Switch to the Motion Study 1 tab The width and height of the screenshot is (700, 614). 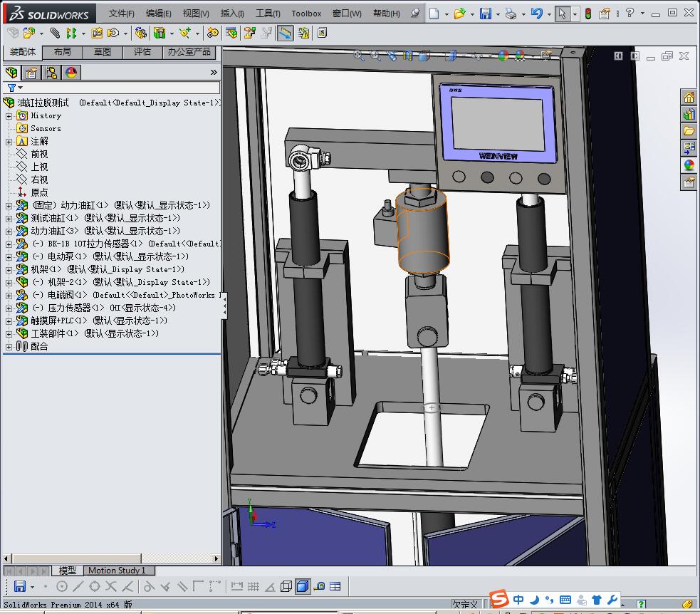pos(117,571)
